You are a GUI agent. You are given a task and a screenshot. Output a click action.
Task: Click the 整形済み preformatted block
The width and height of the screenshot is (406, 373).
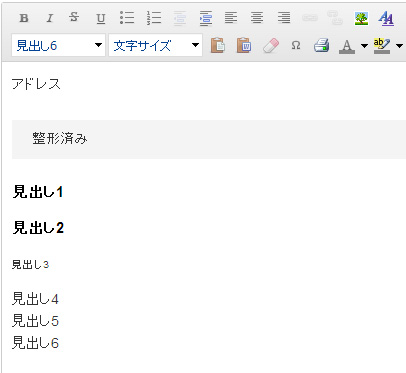coord(209,139)
